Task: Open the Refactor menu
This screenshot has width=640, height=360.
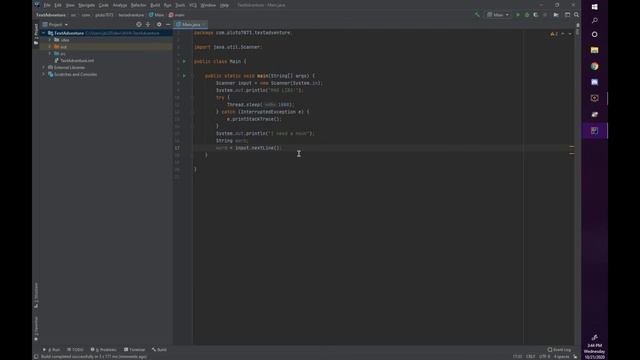Action: 138,5
